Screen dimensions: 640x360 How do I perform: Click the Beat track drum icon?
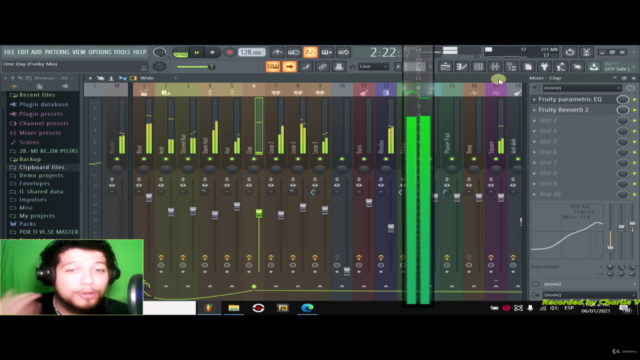click(144, 93)
